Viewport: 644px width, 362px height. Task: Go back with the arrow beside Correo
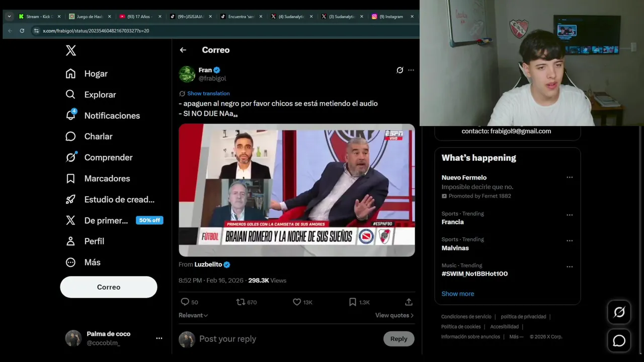coord(183,50)
